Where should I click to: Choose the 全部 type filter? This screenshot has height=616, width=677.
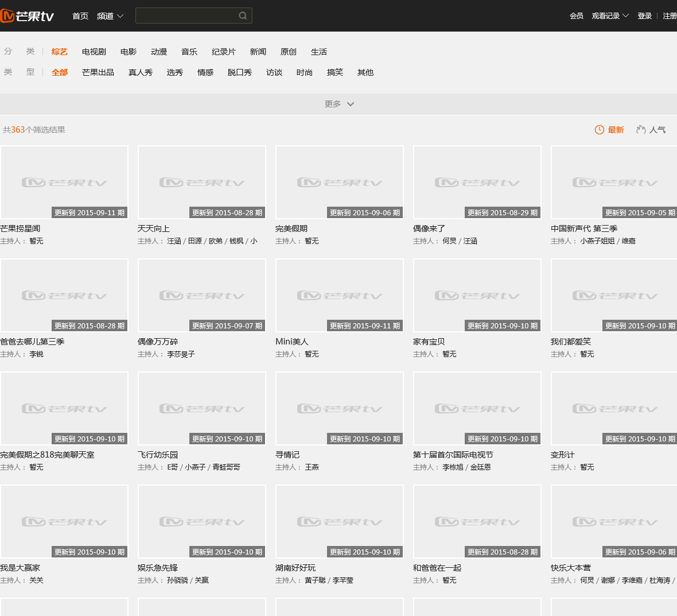pyautogui.click(x=60, y=72)
